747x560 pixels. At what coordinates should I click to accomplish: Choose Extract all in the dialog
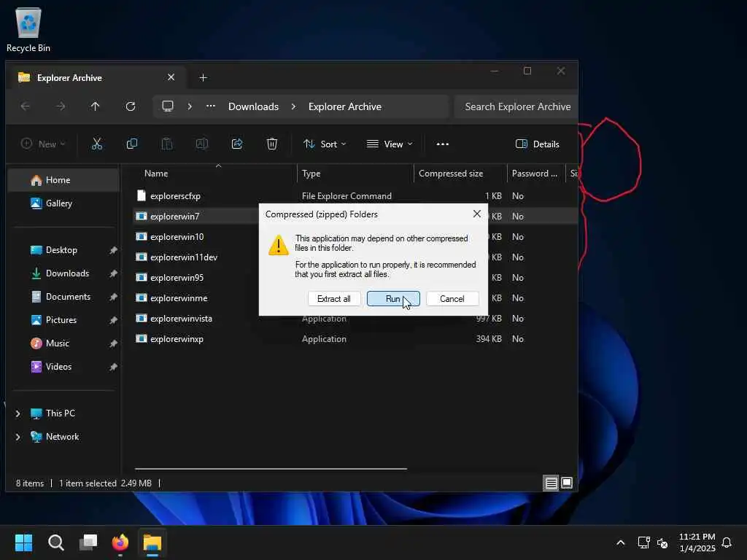334,298
